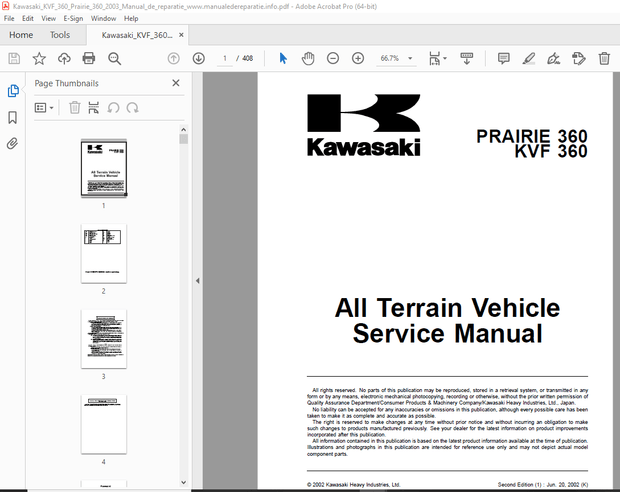The width and height of the screenshot is (620, 492).
Task: Select page 2 thumbnail
Action: [x=104, y=253]
